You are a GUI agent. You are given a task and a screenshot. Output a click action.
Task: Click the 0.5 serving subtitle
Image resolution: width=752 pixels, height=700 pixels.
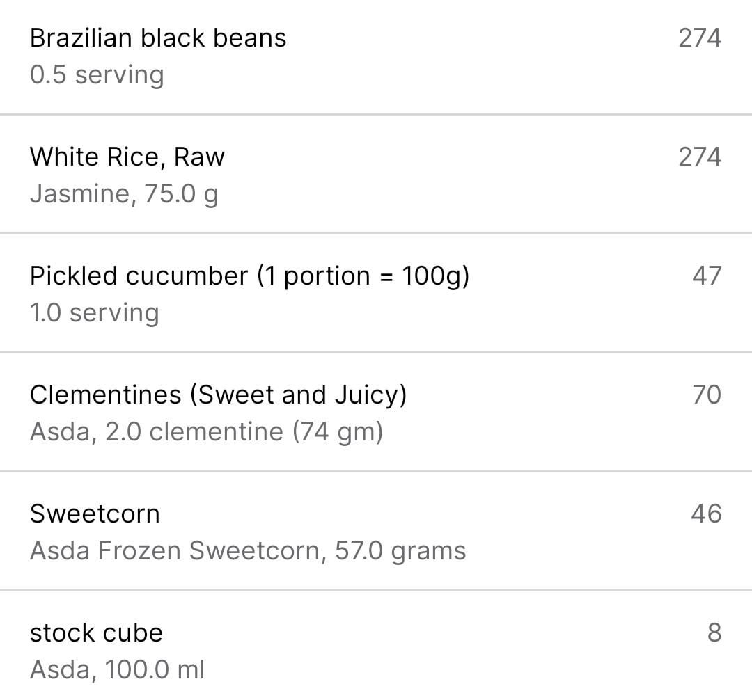point(97,75)
